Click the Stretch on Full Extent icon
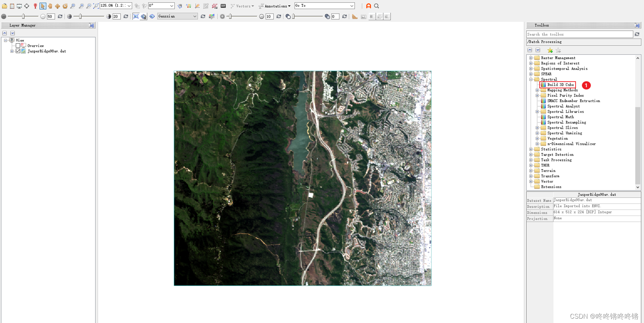644x323 pixels. tap(136, 16)
